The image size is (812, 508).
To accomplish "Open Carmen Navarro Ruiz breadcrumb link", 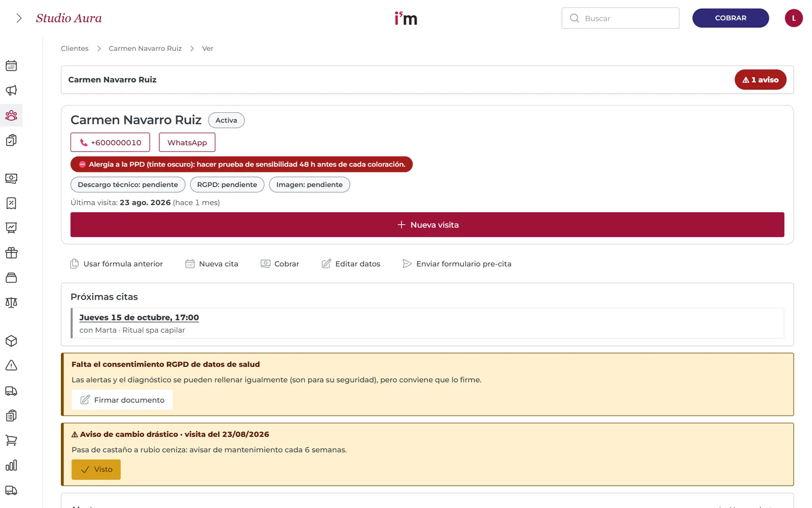I will coord(145,48).
